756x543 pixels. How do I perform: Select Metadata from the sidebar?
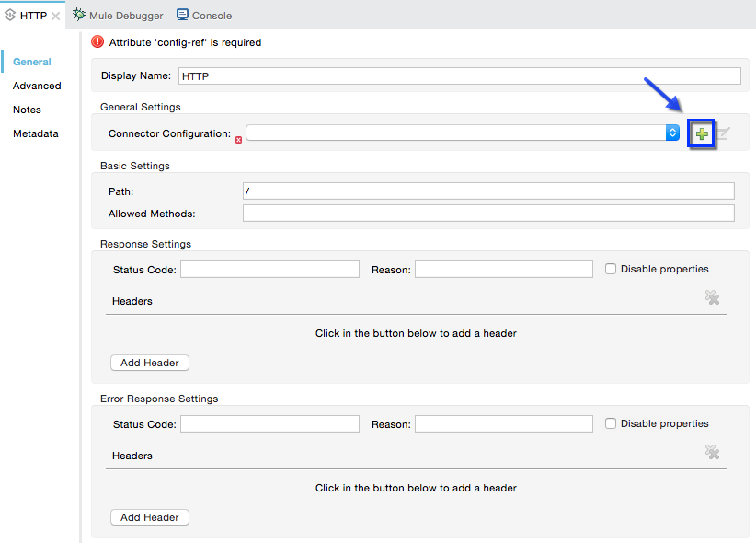click(34, 133)
